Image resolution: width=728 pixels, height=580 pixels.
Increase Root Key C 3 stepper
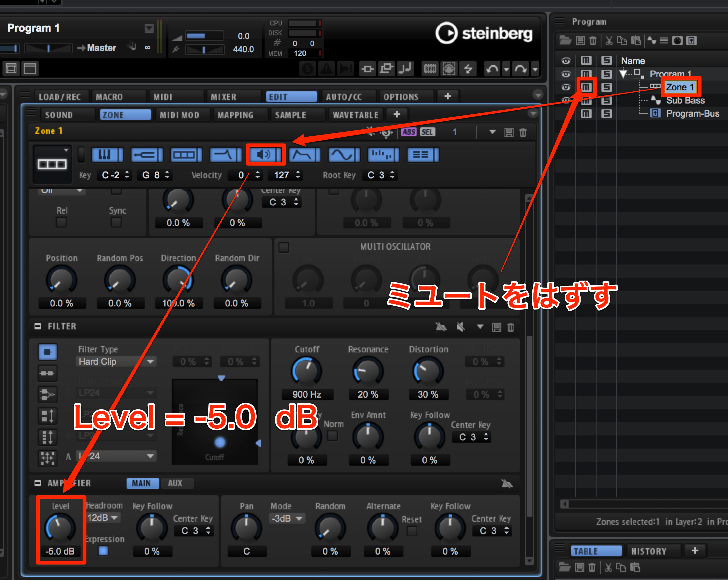click(x=392, y=173)
